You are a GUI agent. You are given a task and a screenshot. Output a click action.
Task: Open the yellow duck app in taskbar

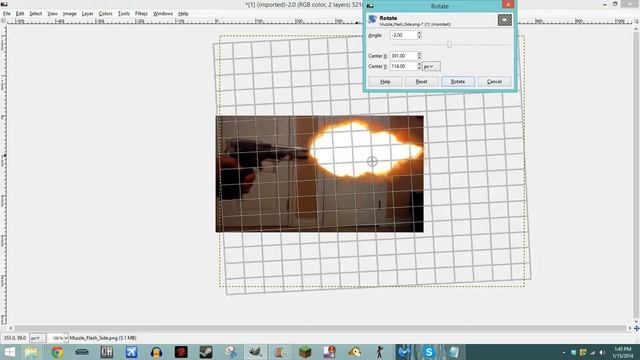click(355, 352)
